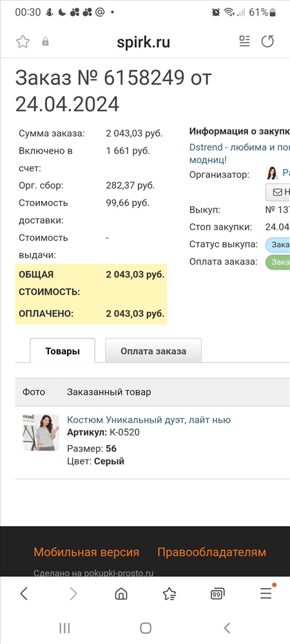The width and height of the screenshot is (290, 644).
Task: Tap the Мобильная версия link
Action: pyautogui.click(x=86, y=552)
